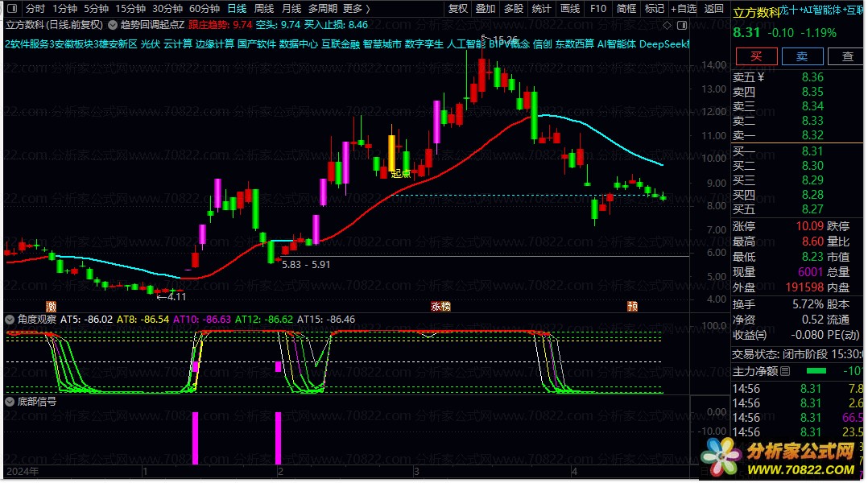Add stock with +自选 button
This screenshot has height=483, width=868.
click(683, 8)
